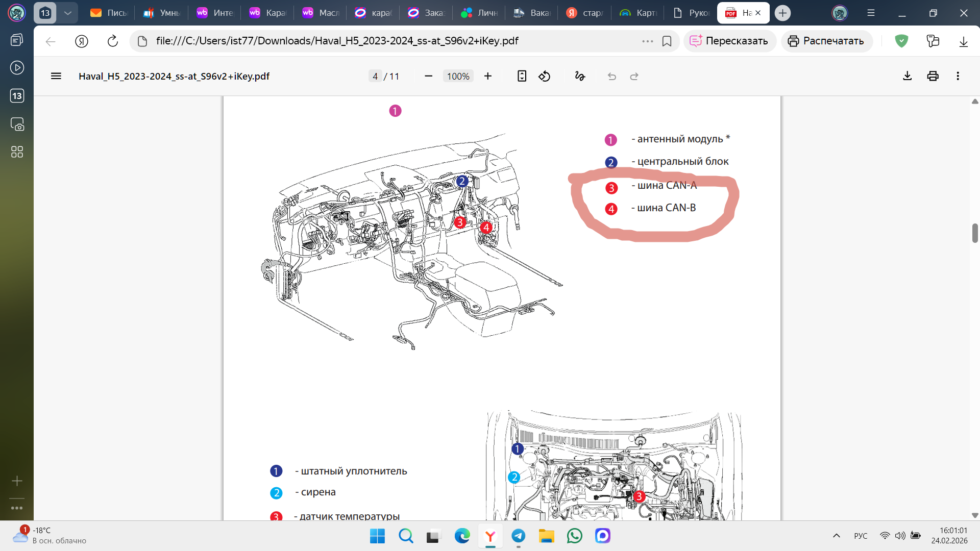Image resolution: width=980 pixels, height=551 pixels.
Task: Click the vertical scrollbar thumb
Action: (975, 233)
